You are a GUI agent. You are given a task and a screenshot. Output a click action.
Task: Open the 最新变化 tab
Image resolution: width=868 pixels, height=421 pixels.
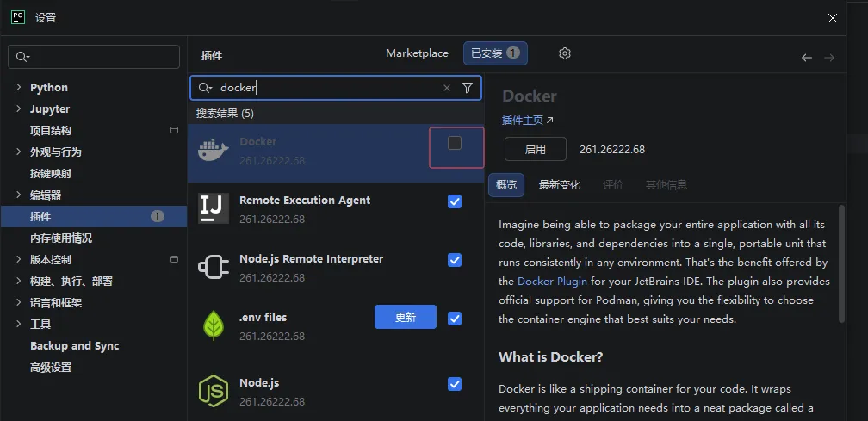click(560, 185)
